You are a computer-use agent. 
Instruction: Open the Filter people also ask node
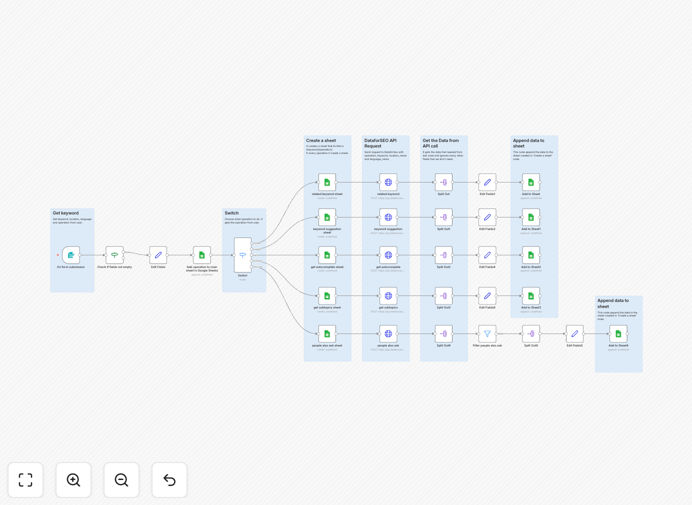(x=487, y=334)
